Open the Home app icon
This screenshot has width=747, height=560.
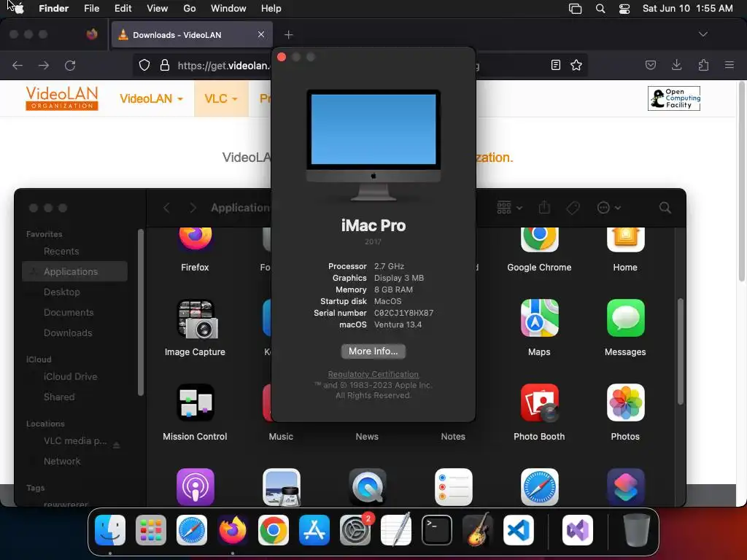tap(625, 239)
